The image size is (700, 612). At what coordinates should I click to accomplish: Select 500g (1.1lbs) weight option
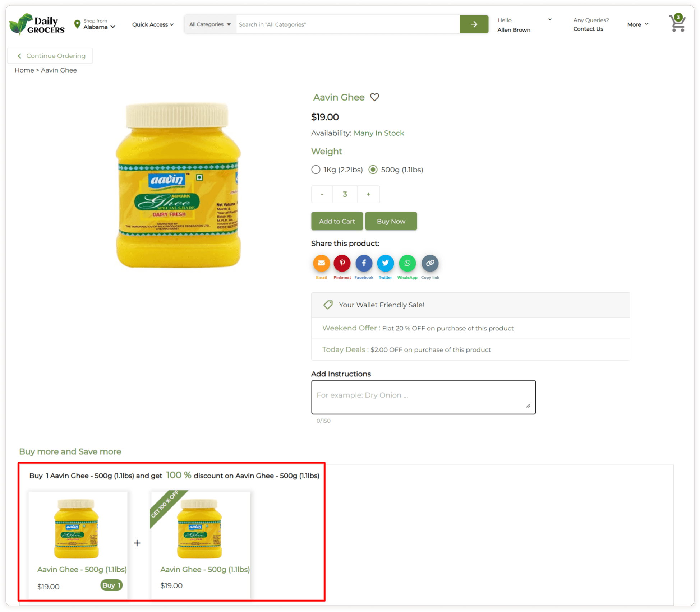tap(373, 170)
